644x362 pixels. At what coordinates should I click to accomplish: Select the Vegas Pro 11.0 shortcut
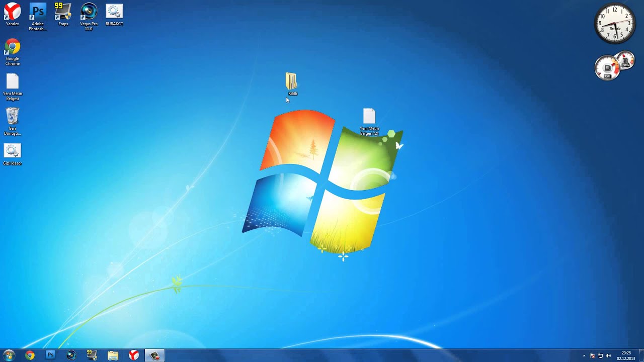point(89,17)
